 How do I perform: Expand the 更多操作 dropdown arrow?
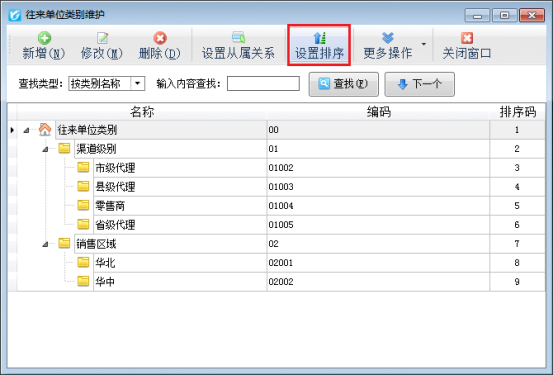tap(424, 44)
